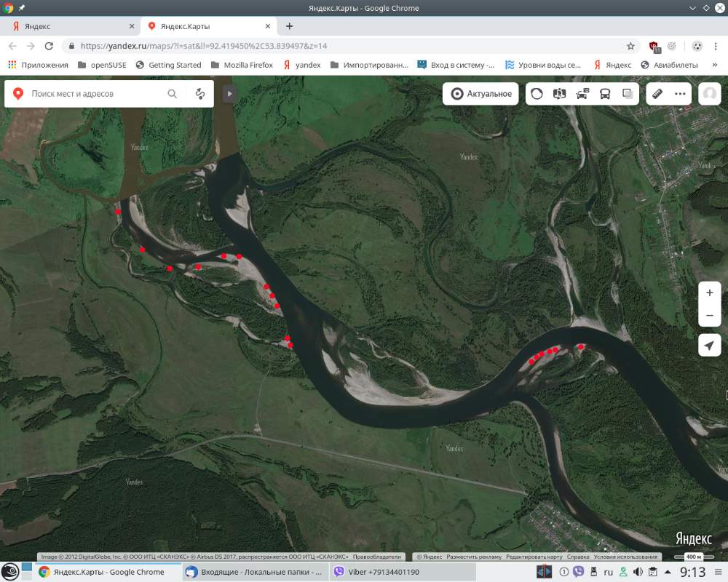
Task: Click the route building icon
Action: 200,94
